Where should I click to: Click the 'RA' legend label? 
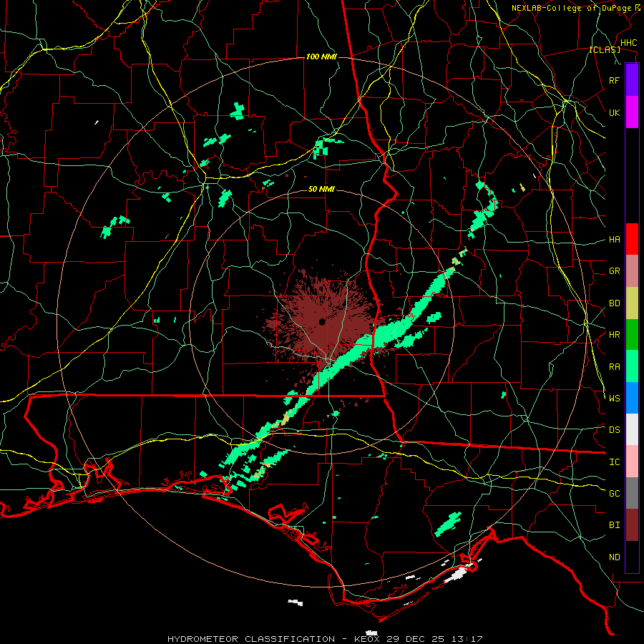click(x=614, y=367)
